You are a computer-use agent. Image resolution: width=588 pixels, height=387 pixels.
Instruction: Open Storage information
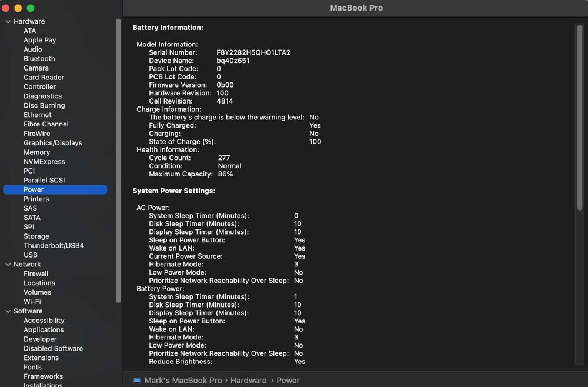click(x=36, y=236)
